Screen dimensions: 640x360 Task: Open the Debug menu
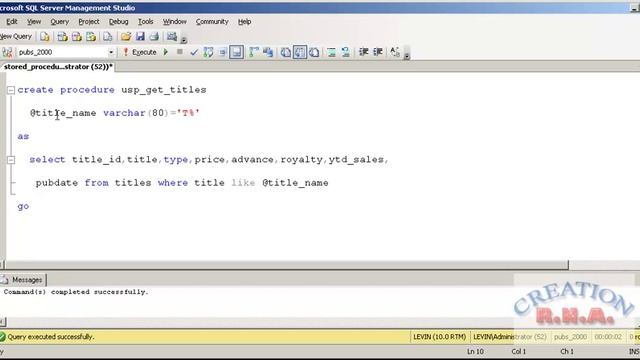tap(118, 22)
